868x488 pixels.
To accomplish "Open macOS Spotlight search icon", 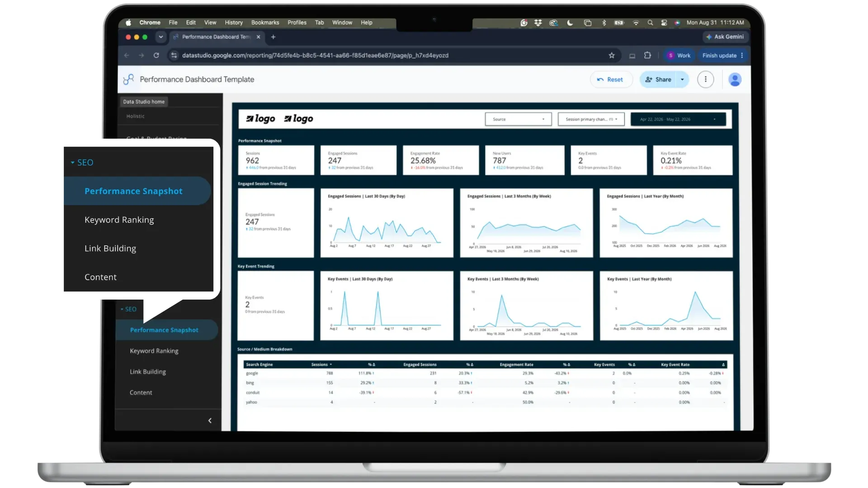I will (x=650, y=23).
